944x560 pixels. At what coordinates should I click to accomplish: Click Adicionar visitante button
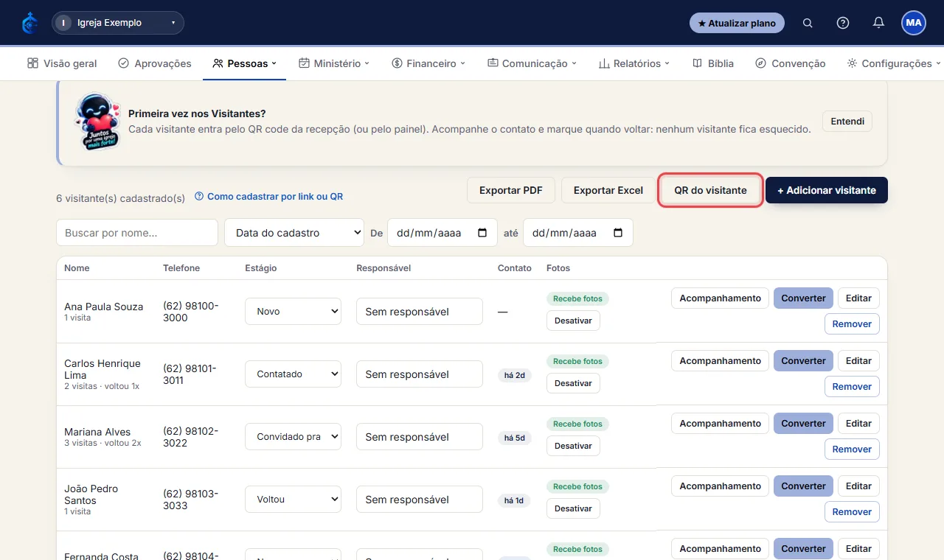pos(827,190)
